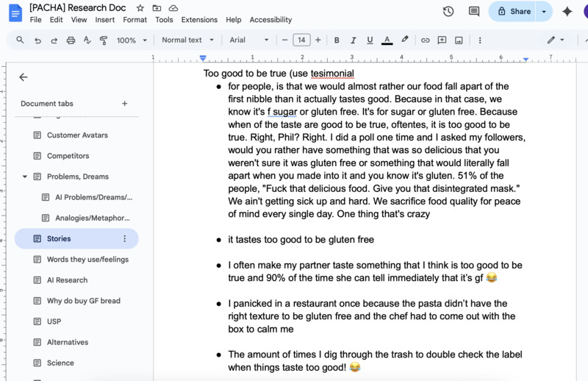The width and height of the screenshot is (588, 381).
Task: Open the text color picker
Action: point(387,40)
